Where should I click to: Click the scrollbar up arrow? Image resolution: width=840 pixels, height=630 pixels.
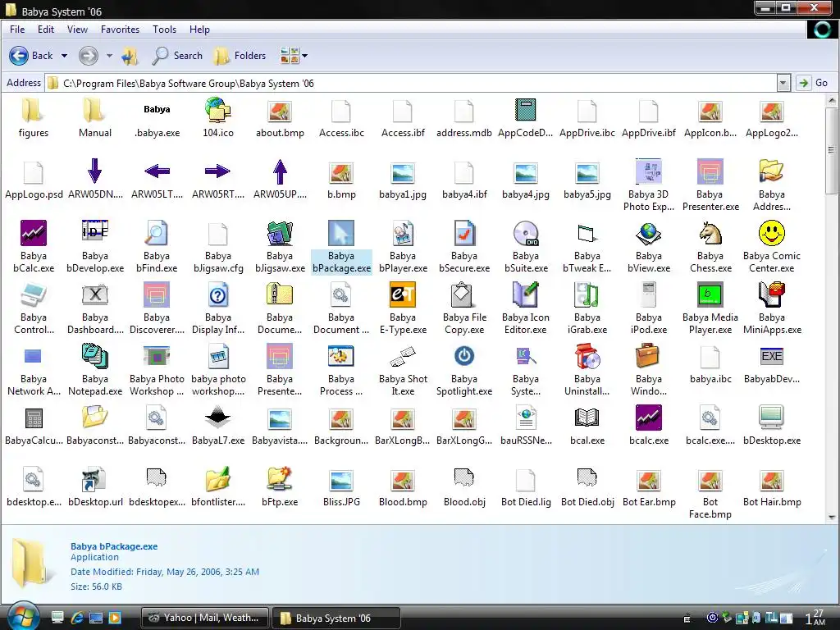(x=832, y=100)
